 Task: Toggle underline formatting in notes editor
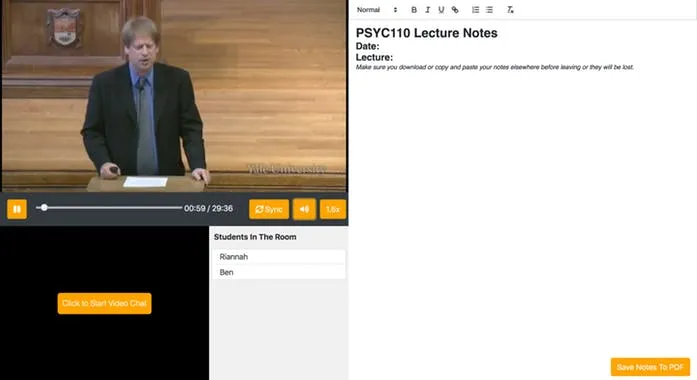441,10
